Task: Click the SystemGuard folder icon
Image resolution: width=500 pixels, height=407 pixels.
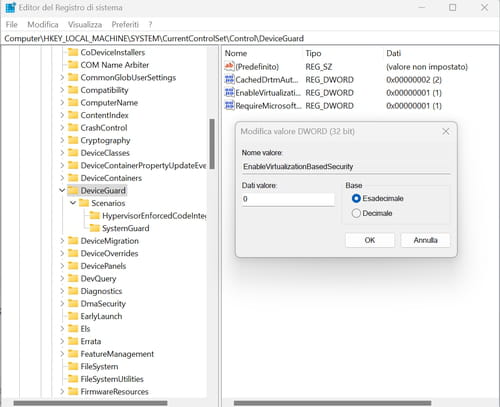Action: pyautogui.click(x=95, y=228)
